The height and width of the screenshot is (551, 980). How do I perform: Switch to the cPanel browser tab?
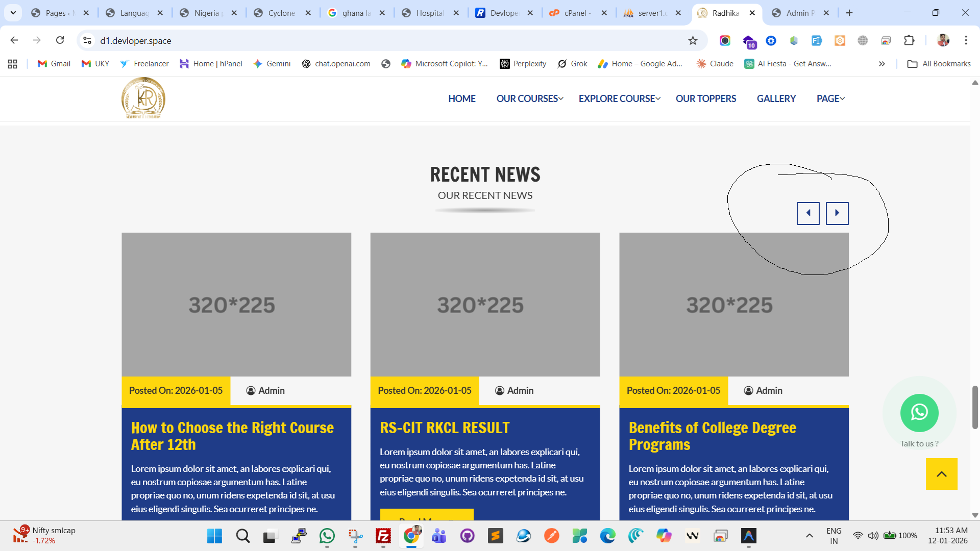pyautogui.click(x=575, y=13)
